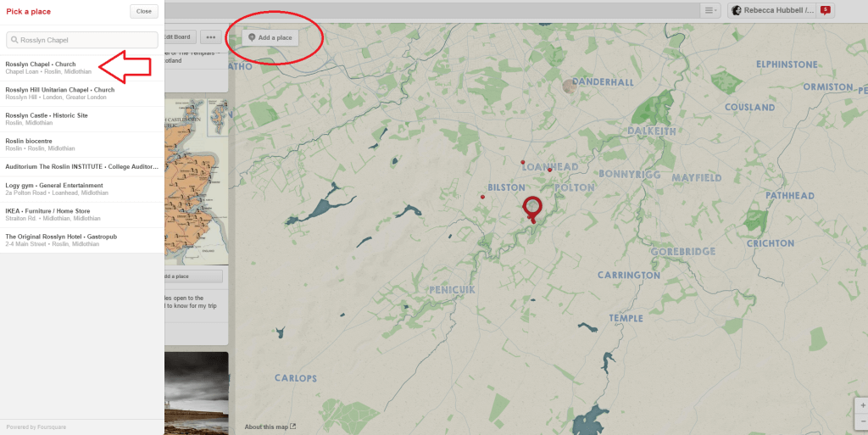868x435 pixels.
Task: Close the Pick a place panel
Action: click(x=144, y=11)
